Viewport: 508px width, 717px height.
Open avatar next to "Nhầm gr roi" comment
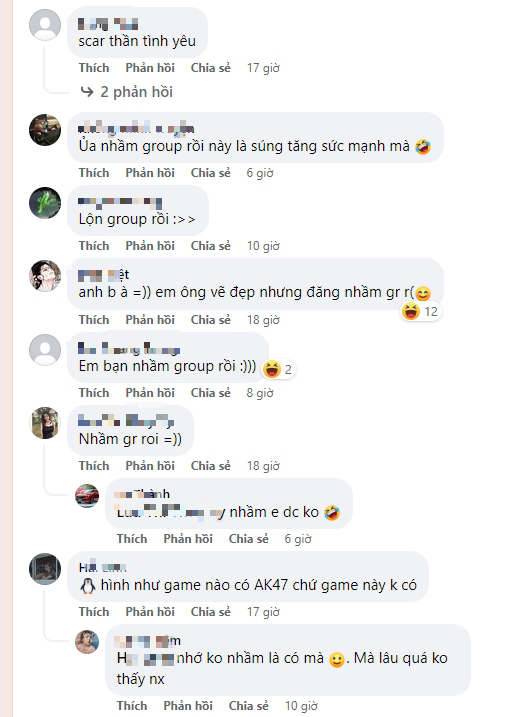[45, 423]
